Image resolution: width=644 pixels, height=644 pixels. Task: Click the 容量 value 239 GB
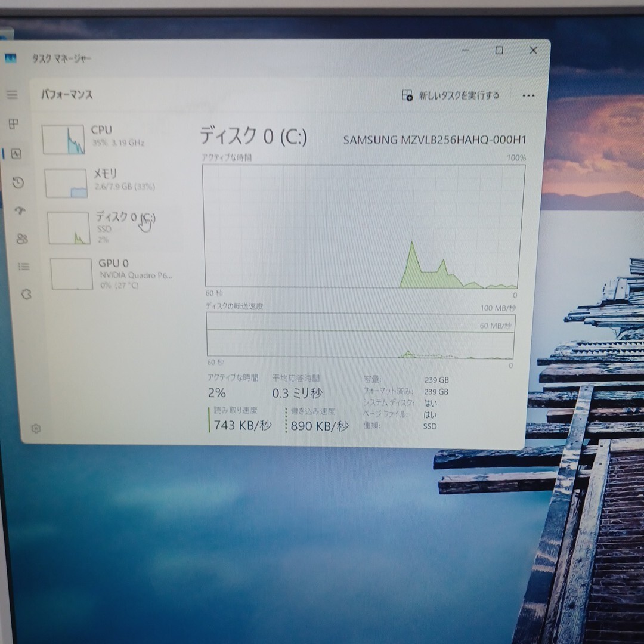[x=436, y=380]
